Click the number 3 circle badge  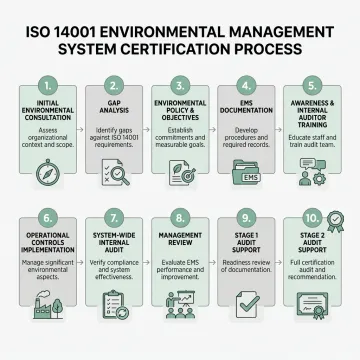click(x=180, y=86)
